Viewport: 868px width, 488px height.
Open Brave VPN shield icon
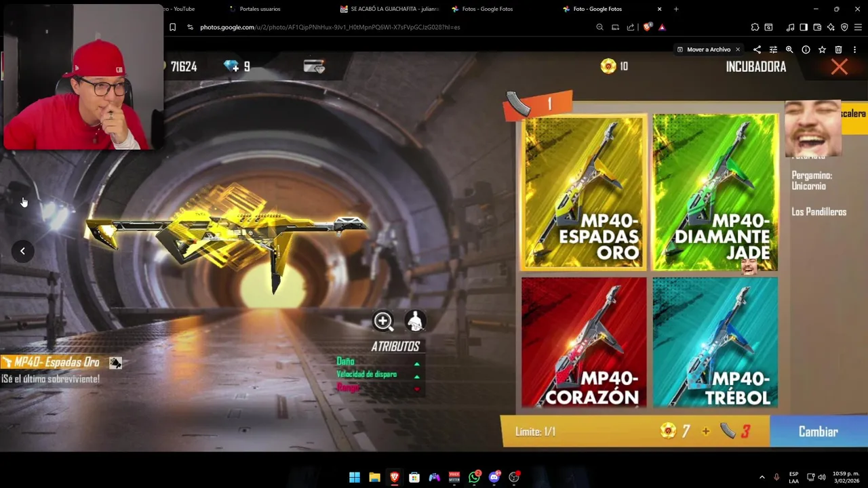[x=844, y=27]
